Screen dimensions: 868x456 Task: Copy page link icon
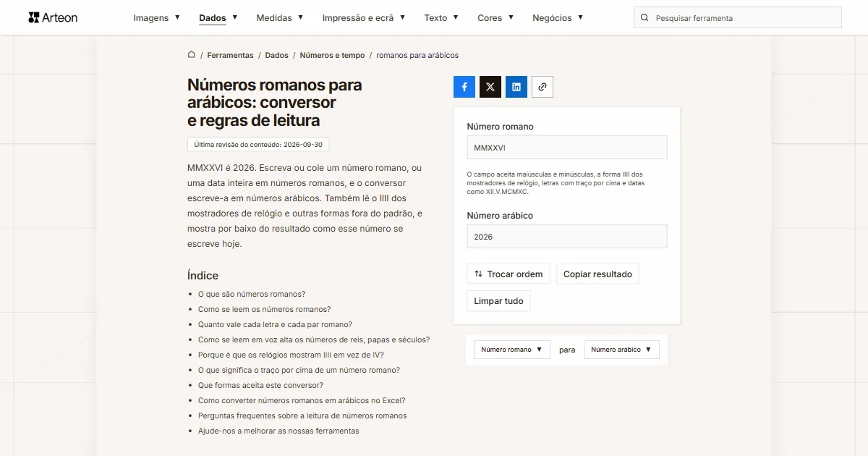click(542, 87)
